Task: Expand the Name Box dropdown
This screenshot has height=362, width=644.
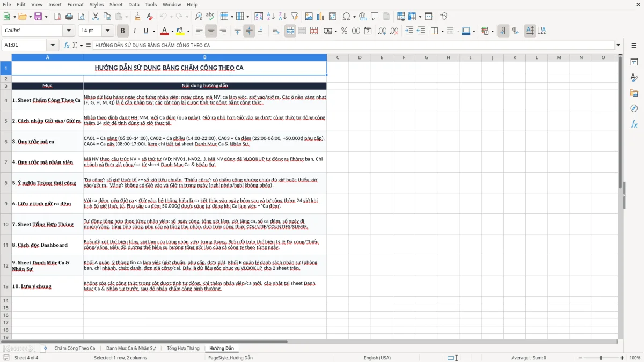Action: tap(53, 45)
